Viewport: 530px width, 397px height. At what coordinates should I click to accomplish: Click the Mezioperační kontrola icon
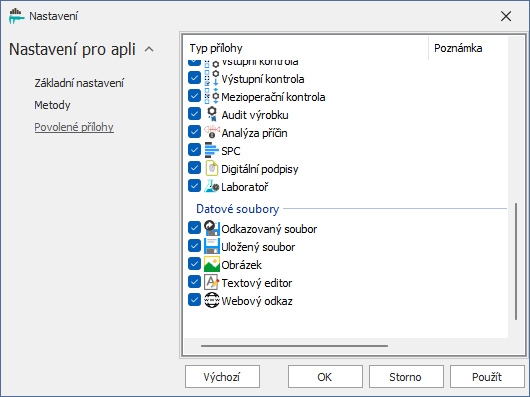[x=212, y=96]
